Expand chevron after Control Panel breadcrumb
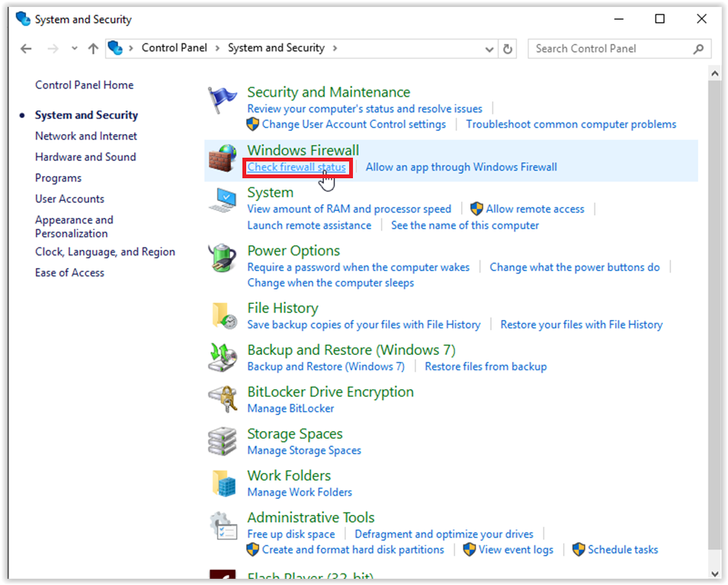728x585 pixels. click(217, 48)
